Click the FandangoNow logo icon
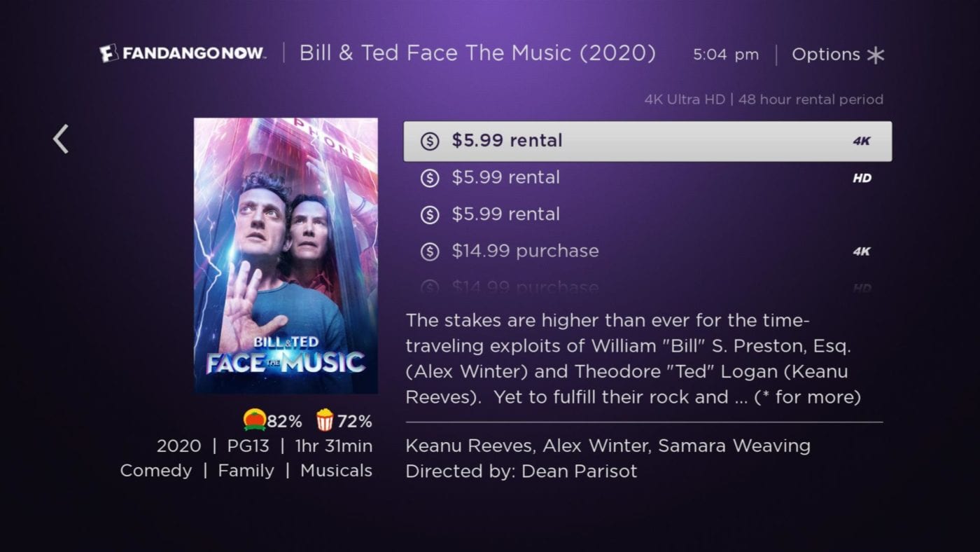 click(108, 53)
